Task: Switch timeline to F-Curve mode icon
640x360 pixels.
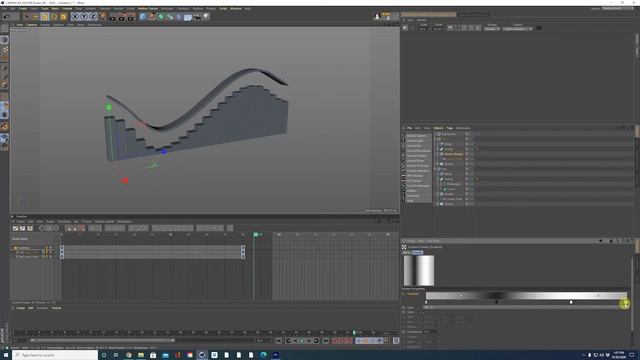Action: [x=22, y=228]
